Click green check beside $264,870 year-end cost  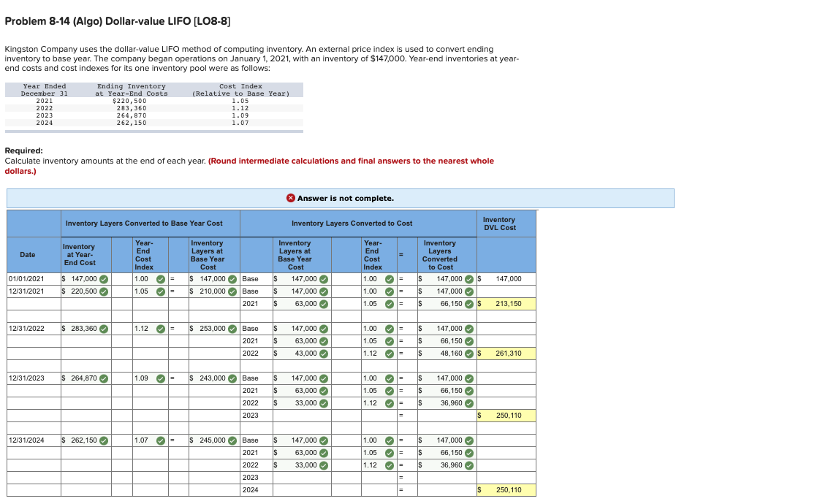(x=104, y=378)
